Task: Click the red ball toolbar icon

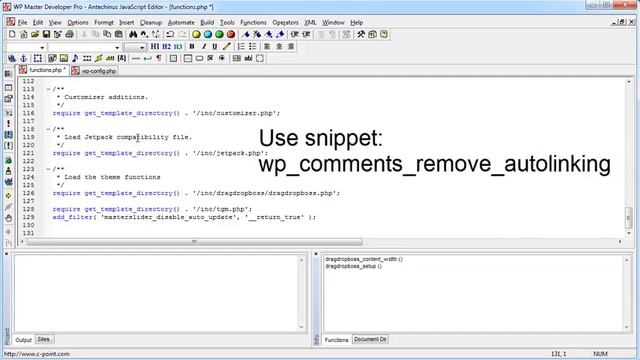Action: click(231, 34)
